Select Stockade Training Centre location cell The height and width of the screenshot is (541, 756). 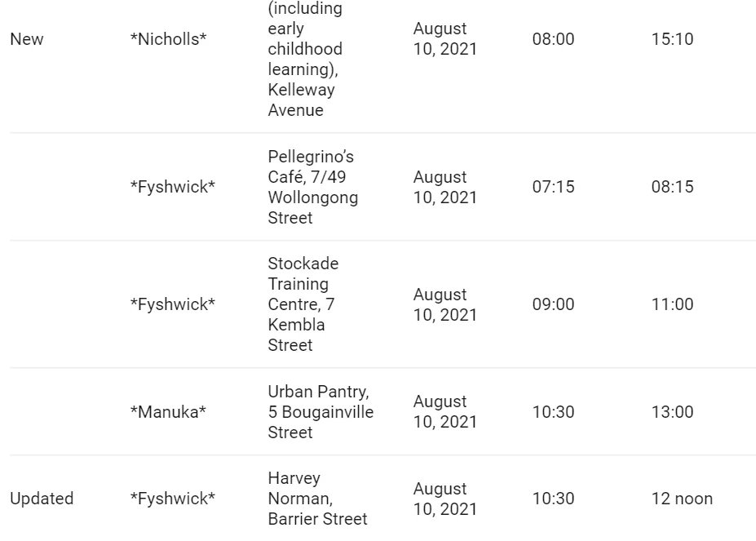(303, 304)
